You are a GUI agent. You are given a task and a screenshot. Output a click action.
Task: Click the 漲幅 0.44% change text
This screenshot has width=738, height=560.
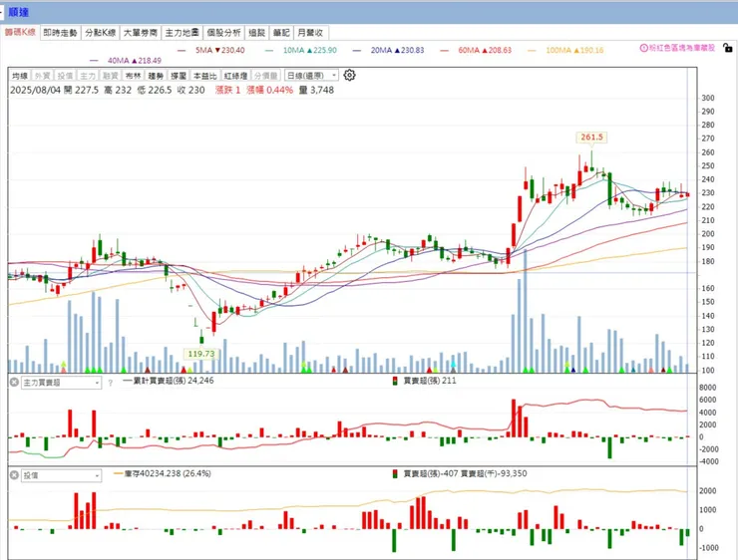(270, 91)
